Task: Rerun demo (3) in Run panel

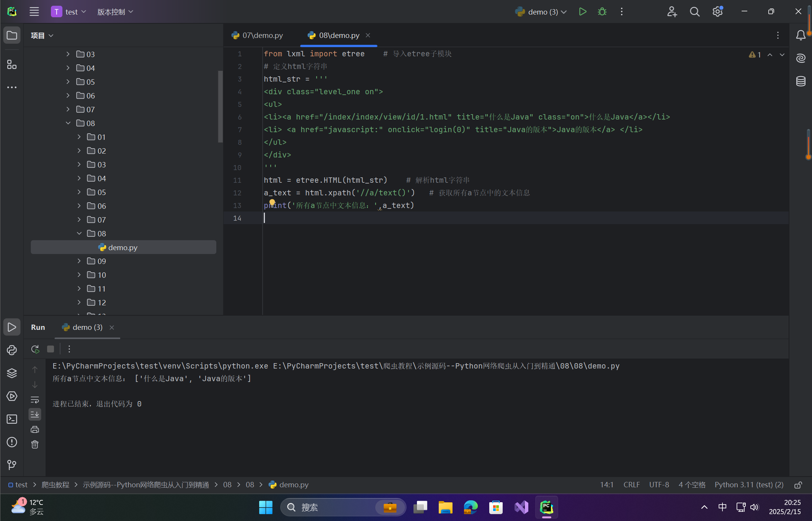Action: [35, 349]
